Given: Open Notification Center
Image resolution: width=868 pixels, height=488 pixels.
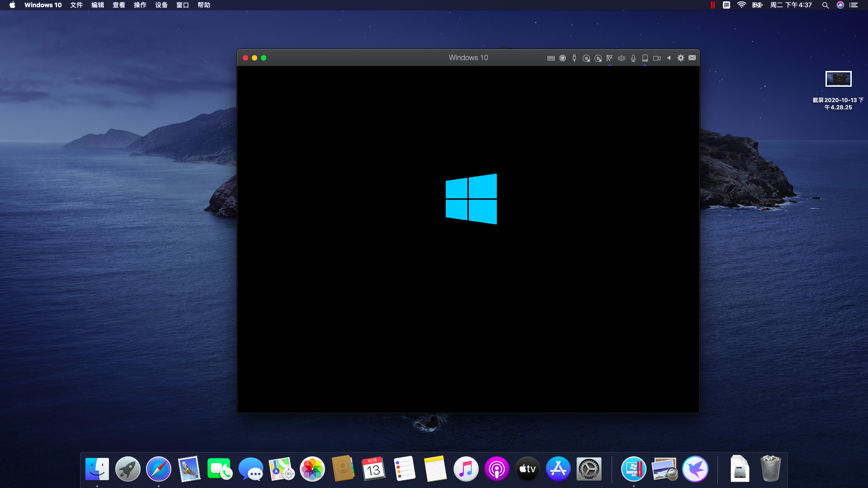Looking at the screenshot, I should [x=854, y=5].
